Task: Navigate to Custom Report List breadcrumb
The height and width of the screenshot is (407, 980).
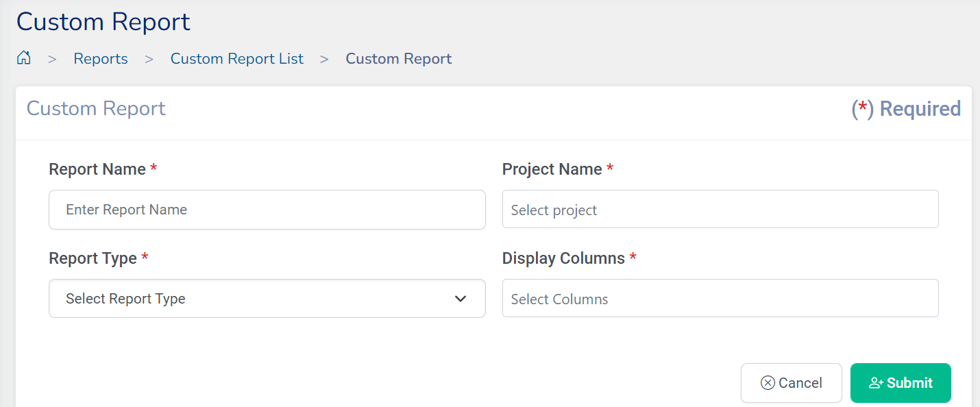Action: coord(236,59)
